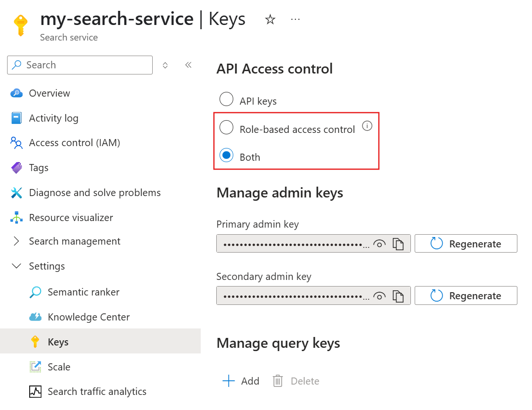Click the info icon beside Role-based access control
Viewport: 532px width, 410px height.
pyautogui.click(x=367, y=126)
